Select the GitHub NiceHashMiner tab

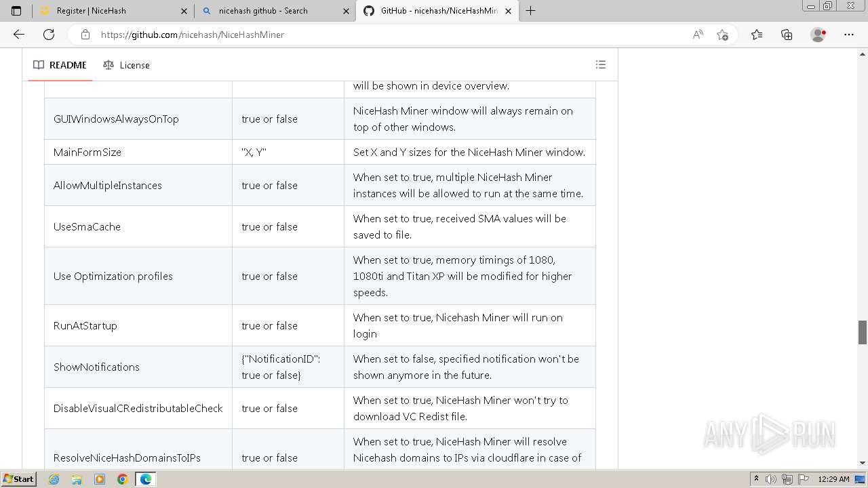tap(436, 11)
